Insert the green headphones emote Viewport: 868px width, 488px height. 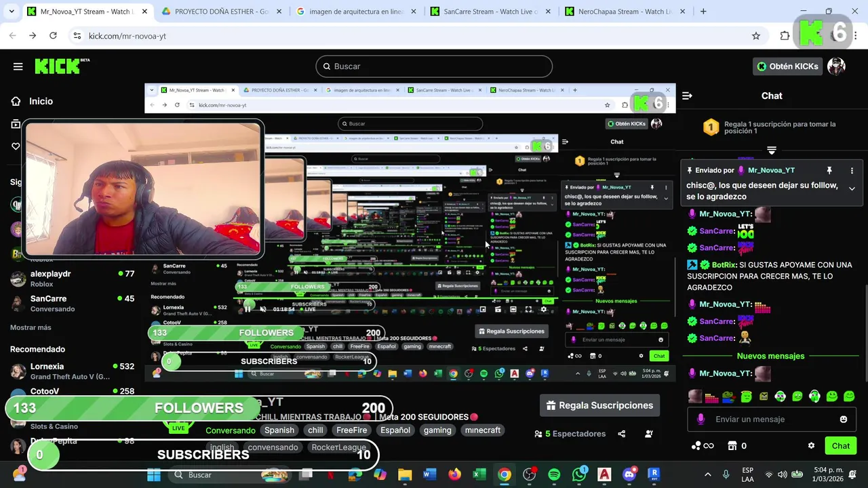[814, 396]
